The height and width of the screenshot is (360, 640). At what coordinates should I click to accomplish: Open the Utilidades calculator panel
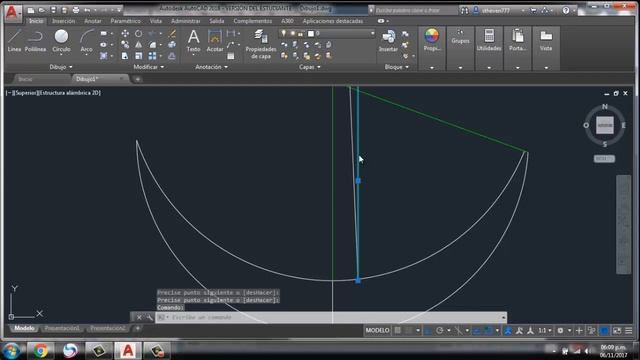489,40
